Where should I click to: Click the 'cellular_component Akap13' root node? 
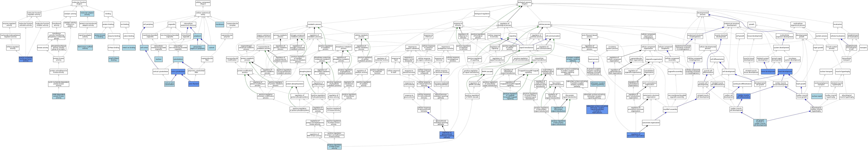203,3
